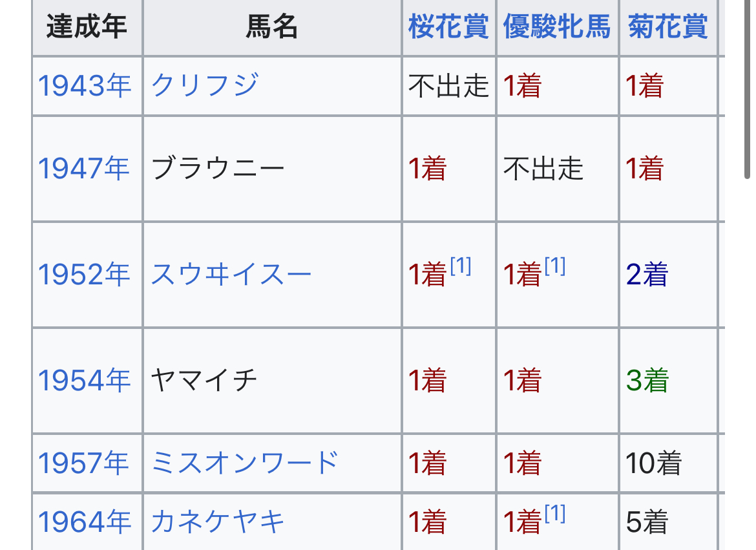
Task: Select the ブラウニー name cell
Action: tap(273, 169)
